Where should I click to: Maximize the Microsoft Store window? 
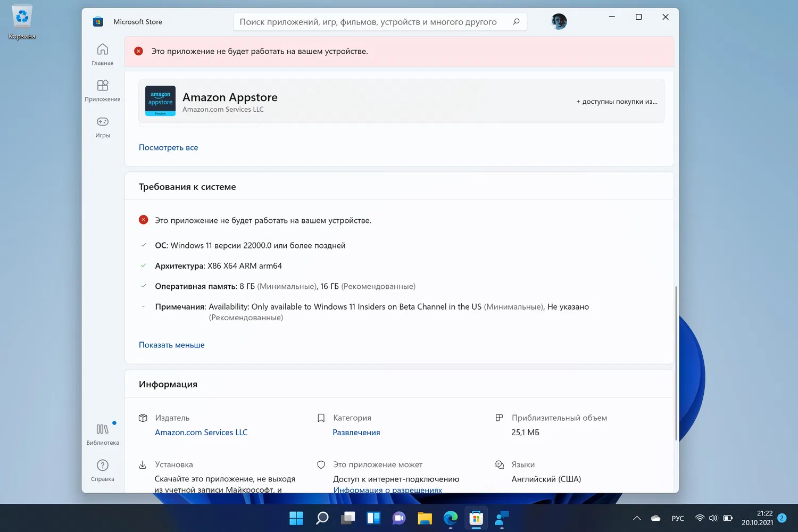coord(638,17)
